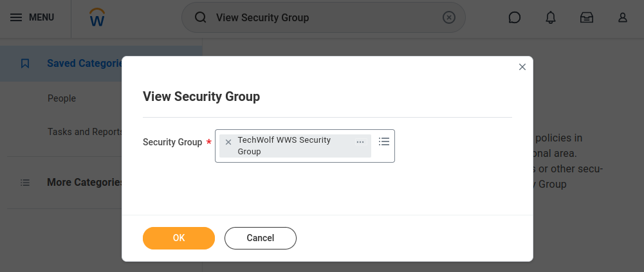Click the Workday logo home icon

click(x=97, y=17)
